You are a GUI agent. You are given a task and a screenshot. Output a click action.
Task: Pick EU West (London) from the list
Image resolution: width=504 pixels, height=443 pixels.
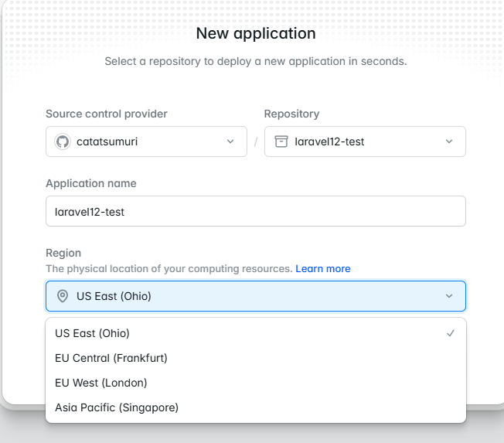pos(101,383)
